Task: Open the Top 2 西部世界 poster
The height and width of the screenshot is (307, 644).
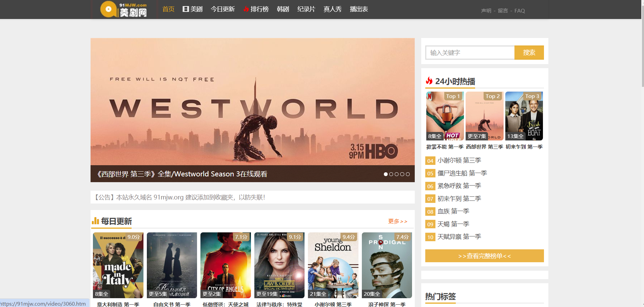Action: pos(485,116)
